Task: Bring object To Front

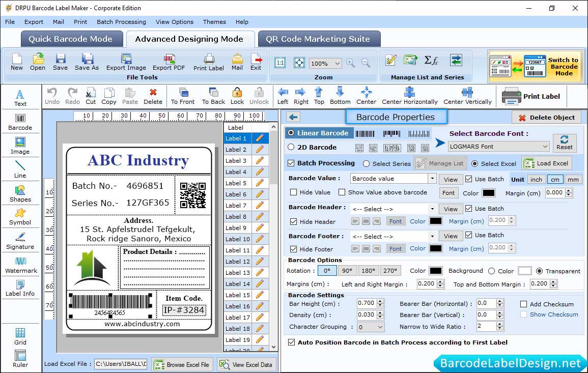Action: tap(183, 96)
